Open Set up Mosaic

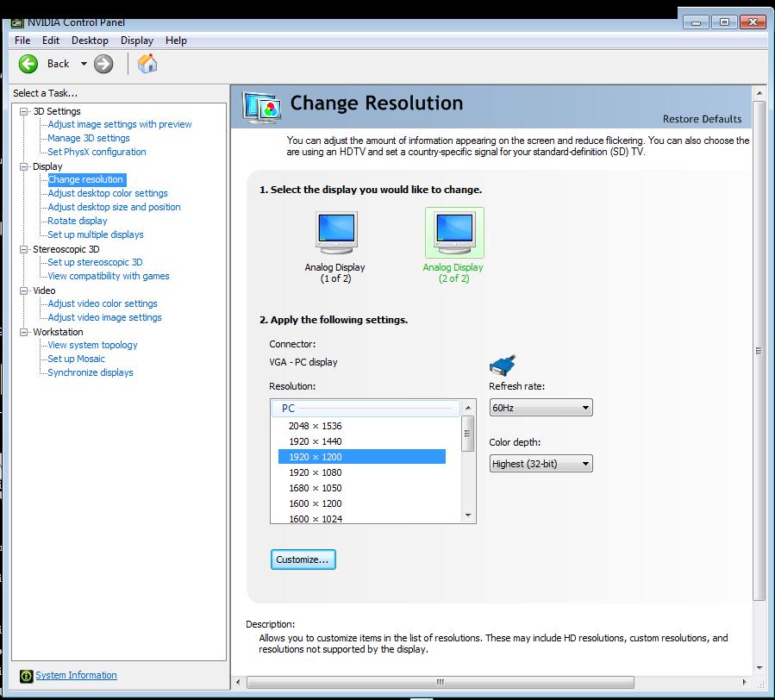click(x=76, y=359)
